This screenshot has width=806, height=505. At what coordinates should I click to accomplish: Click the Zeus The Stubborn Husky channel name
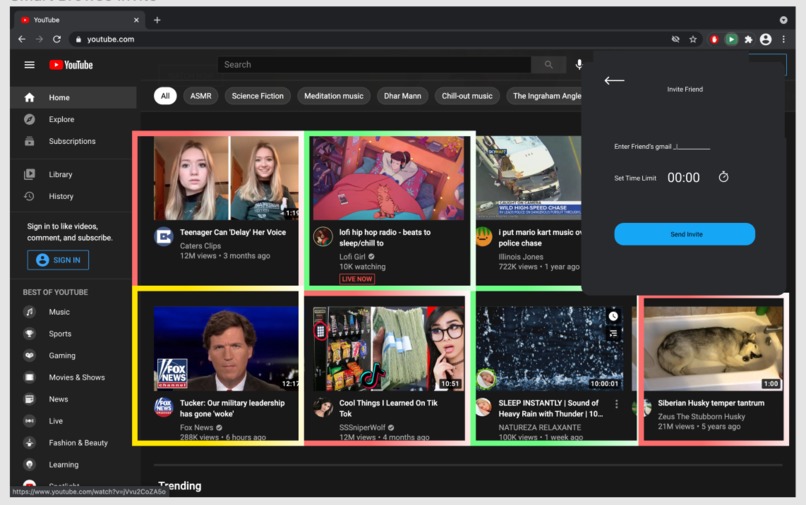click(701, 417)
